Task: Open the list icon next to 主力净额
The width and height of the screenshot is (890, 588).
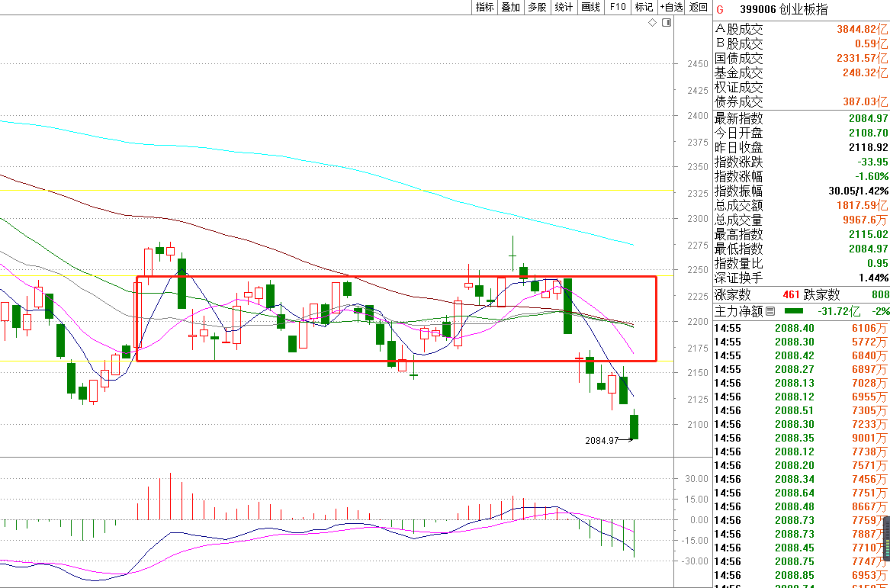Action: click(x=770, y=311)
